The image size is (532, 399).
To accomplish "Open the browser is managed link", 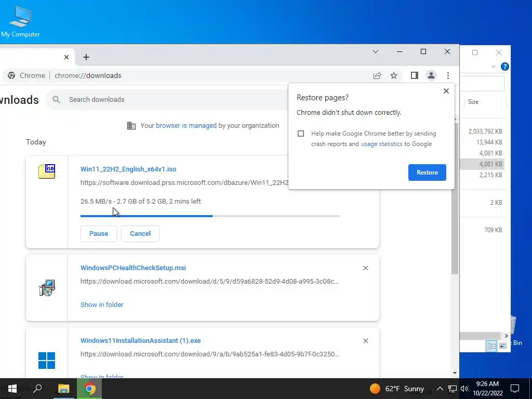I will tap(186, 126).
